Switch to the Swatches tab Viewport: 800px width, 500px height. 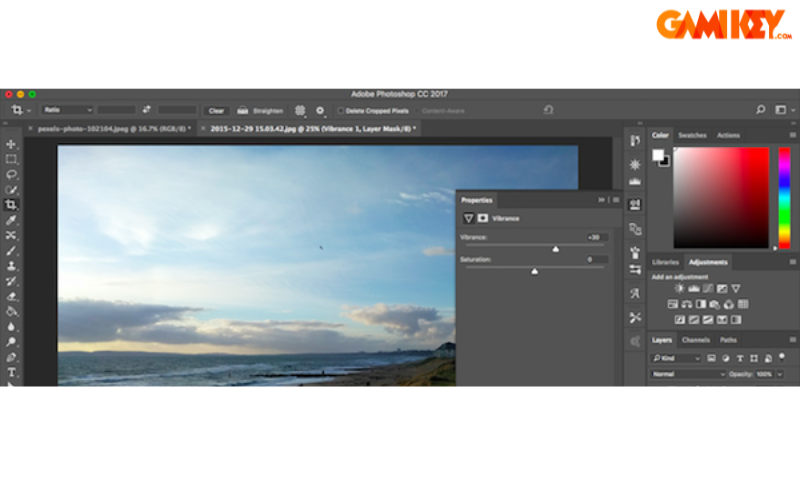(692, 135)
